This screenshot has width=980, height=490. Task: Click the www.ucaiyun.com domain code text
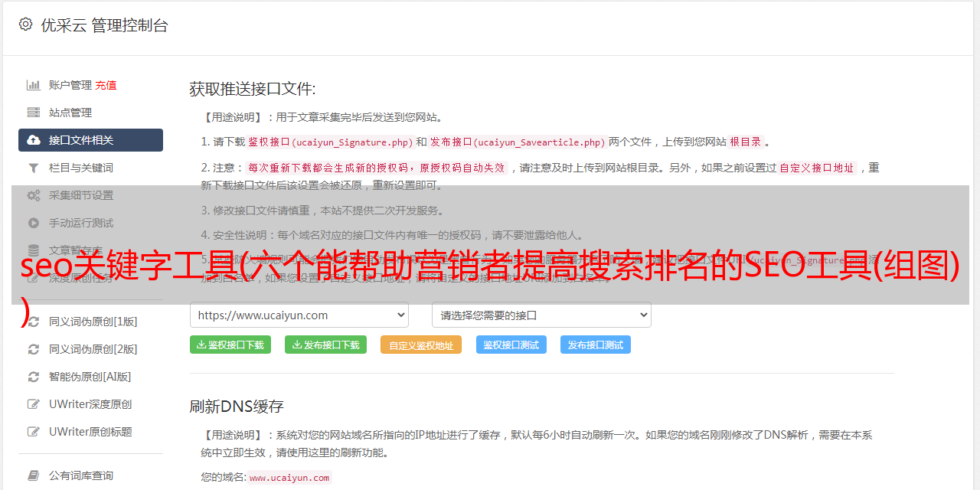pyautogui.click(x=289, y=478)
